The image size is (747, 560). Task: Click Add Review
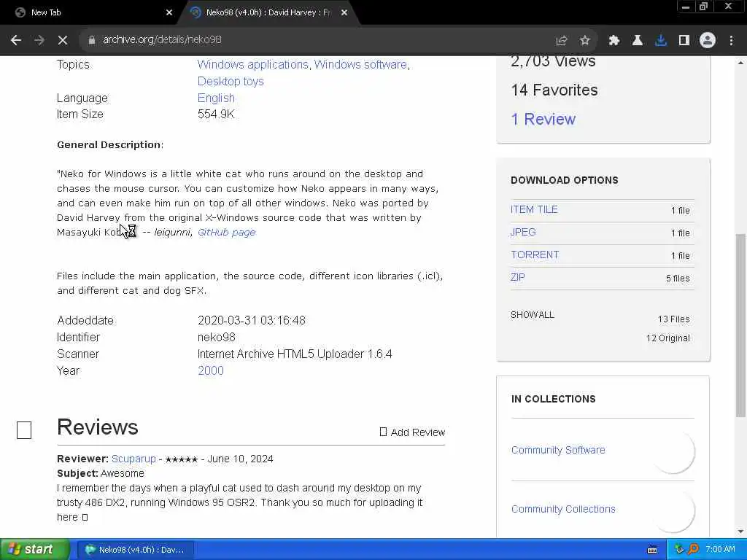tap(413, 432)
